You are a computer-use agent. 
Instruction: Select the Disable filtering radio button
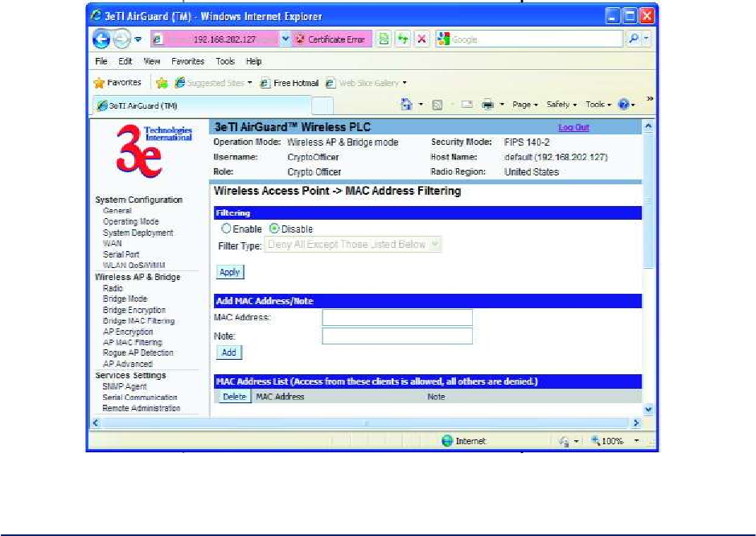coord(274,229)
